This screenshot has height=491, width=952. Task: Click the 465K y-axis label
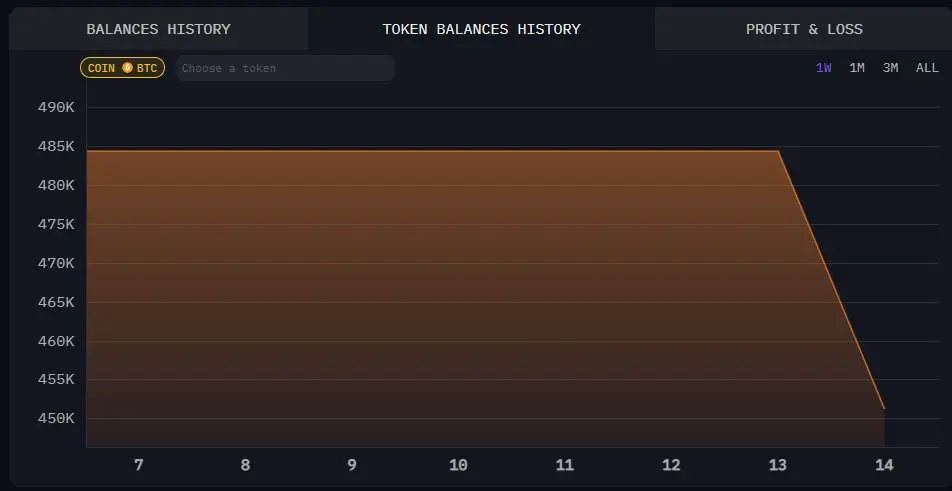(x=56, y=302)
